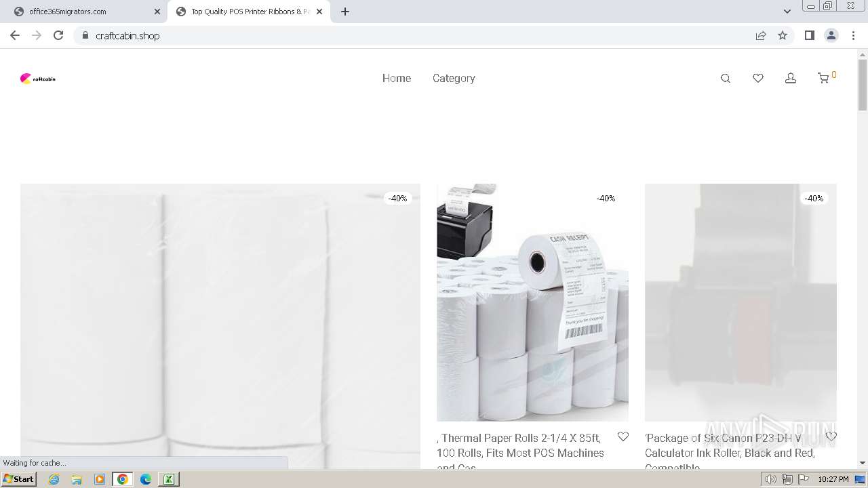The image size is (868, 488).
Task: Open Microsoft Edge from taskbar
Action: click(146, 479)
